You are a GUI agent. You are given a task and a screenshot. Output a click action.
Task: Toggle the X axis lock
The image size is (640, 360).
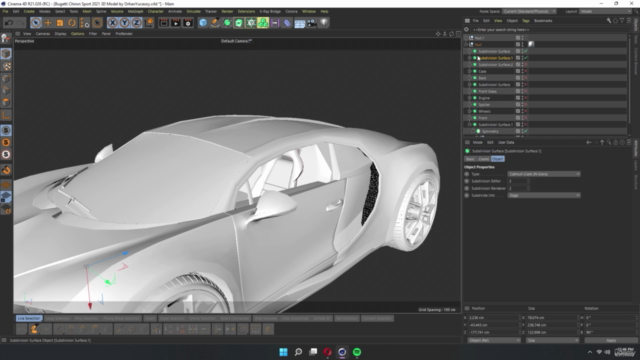tap(113, 23)
